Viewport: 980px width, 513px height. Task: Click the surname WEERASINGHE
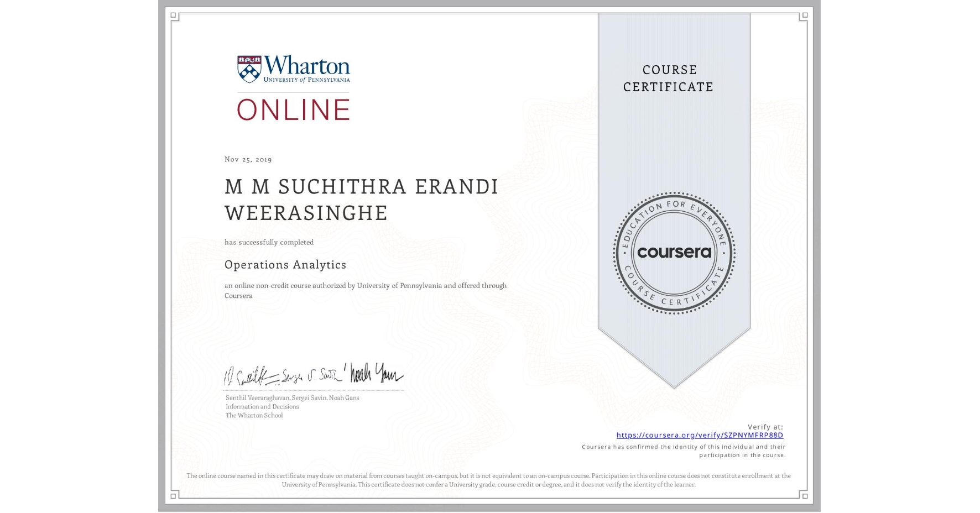click(x=306, y=213)
